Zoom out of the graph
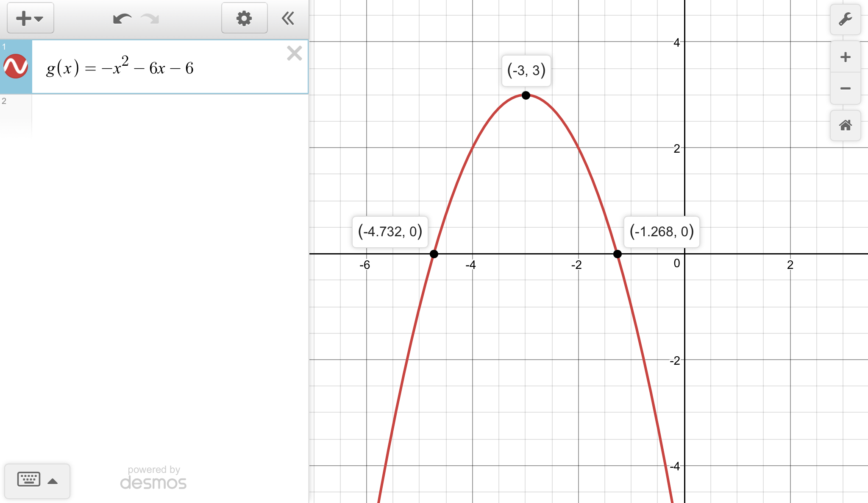This screenshot has height=503, width=868. click(x=845, y=88)
